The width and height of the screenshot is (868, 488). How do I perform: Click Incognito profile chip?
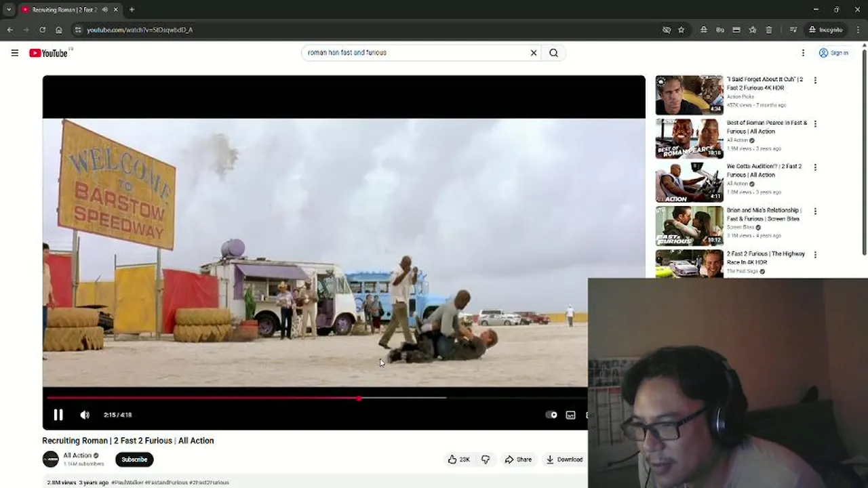825,30
